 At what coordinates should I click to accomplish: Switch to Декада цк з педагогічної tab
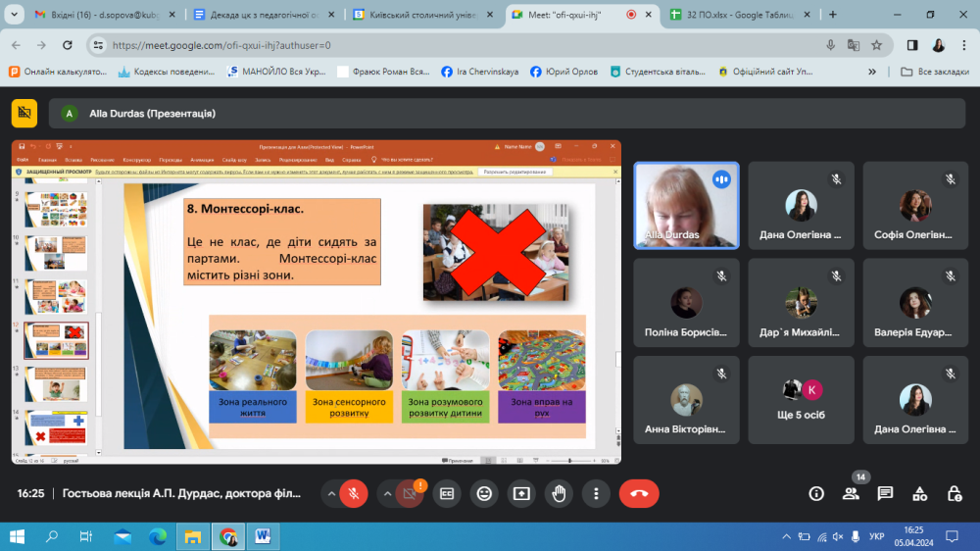click(264, 15)
